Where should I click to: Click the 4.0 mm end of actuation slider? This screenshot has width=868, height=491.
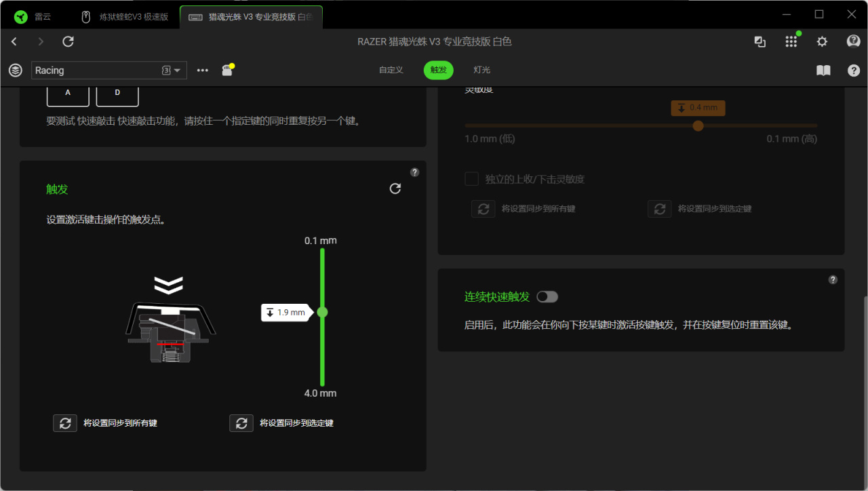coord(321,393)
